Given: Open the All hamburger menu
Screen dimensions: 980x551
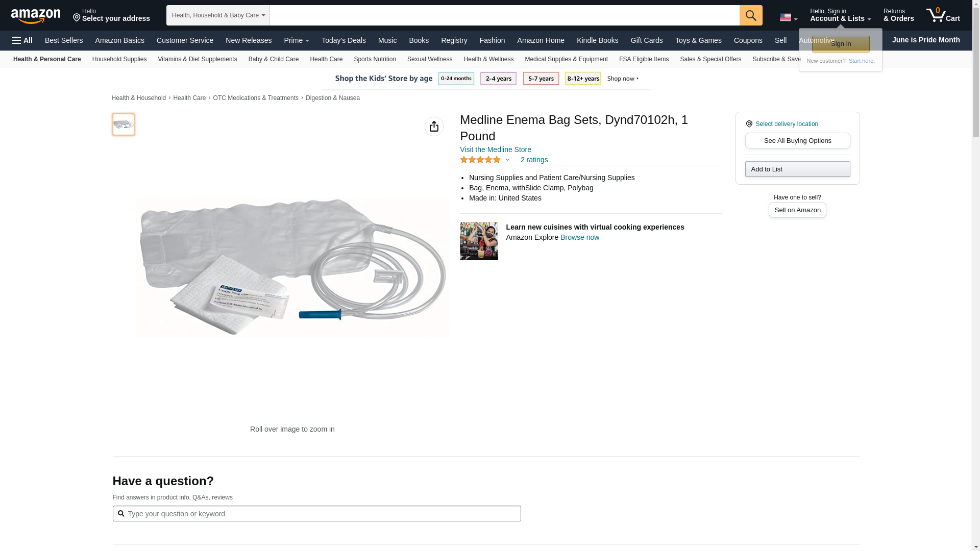Looking at the screenshot, I should coord(22,40).
